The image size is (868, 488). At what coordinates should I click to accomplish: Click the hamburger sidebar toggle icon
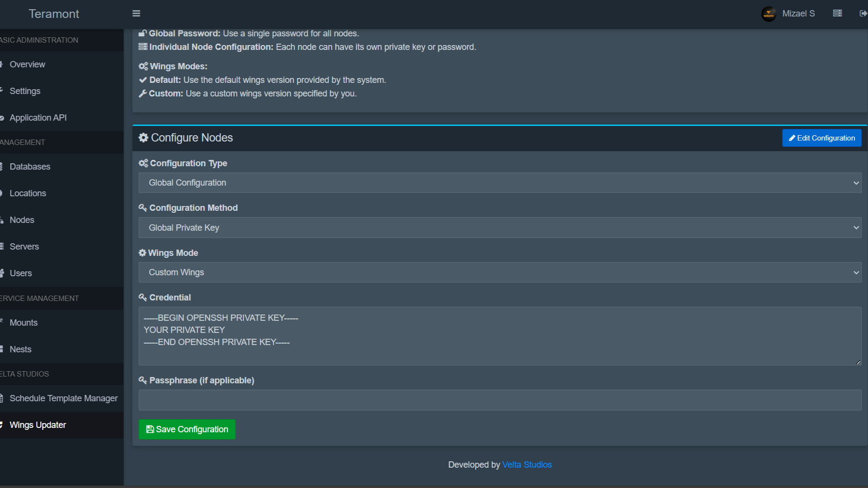click(x=136, y=14)
